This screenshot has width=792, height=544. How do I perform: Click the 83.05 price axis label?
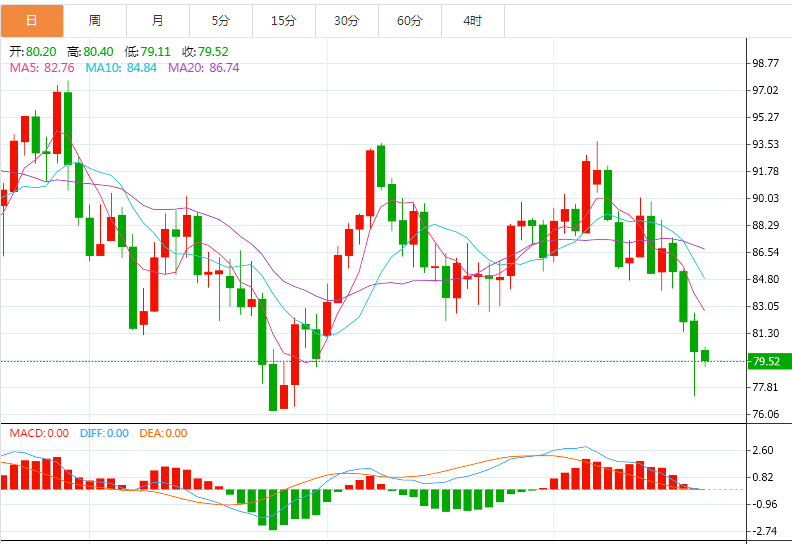coord(766,306)
